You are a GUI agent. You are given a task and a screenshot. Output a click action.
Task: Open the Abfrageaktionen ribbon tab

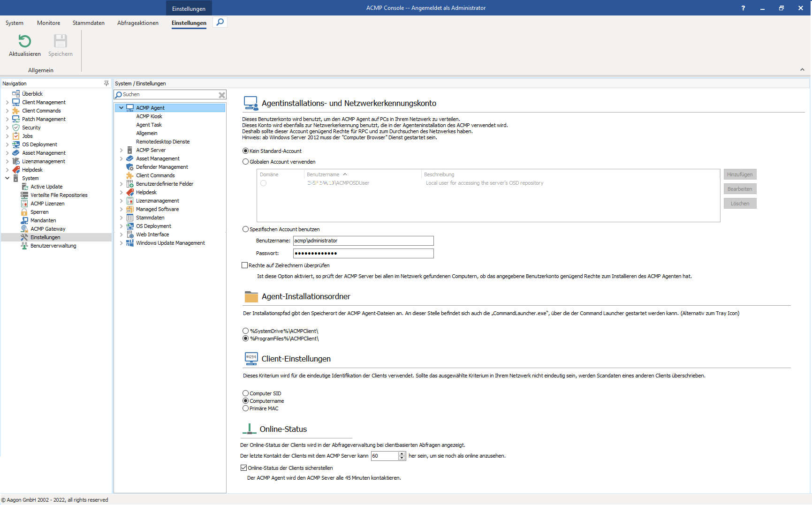(138, 23)
